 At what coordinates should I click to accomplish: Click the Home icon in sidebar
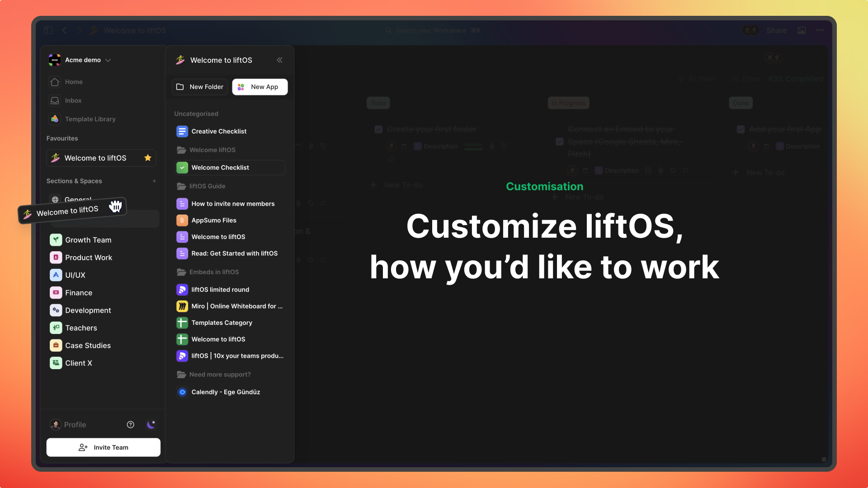click(54, 82)
